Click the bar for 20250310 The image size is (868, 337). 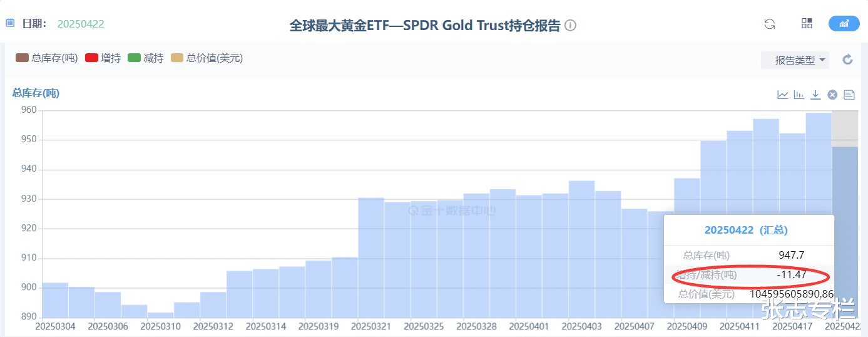pos(160,314)
